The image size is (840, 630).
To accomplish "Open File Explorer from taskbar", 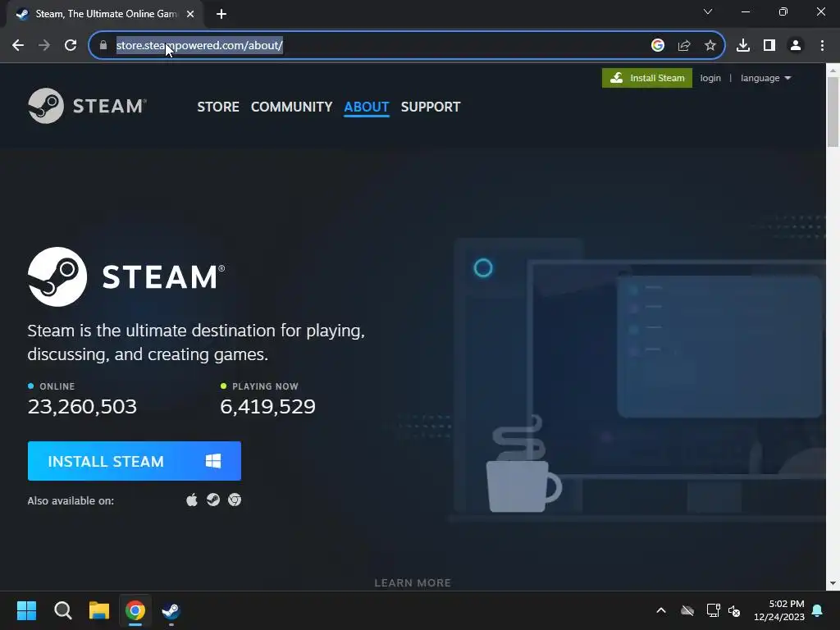I will pyautogui.click(x=99, y=610).
